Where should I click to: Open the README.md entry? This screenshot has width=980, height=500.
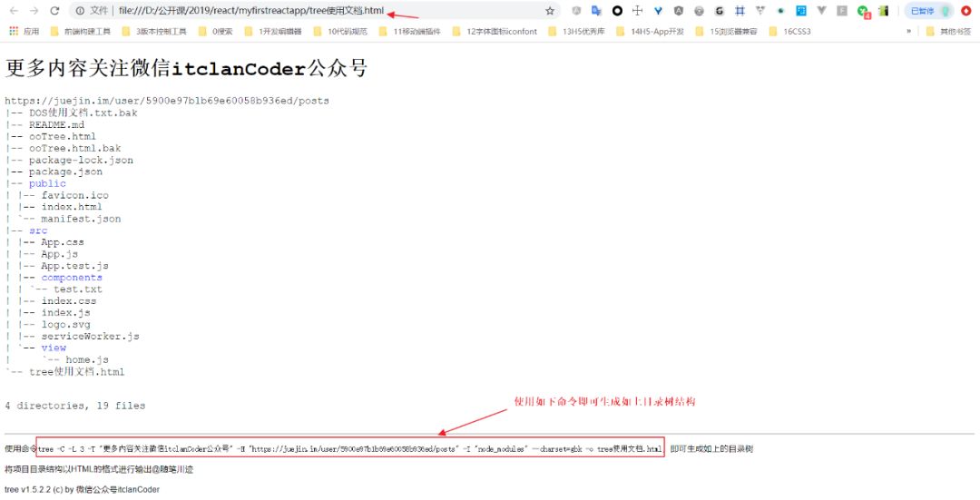tap(56, 125)
